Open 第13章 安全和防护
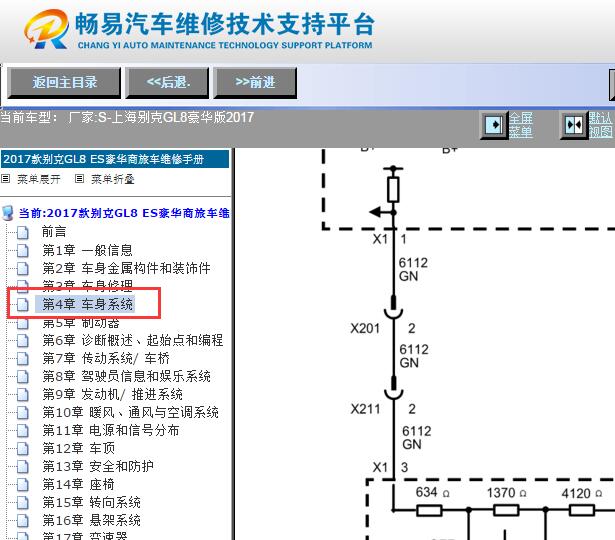615x540 pixels. (98, 466)
